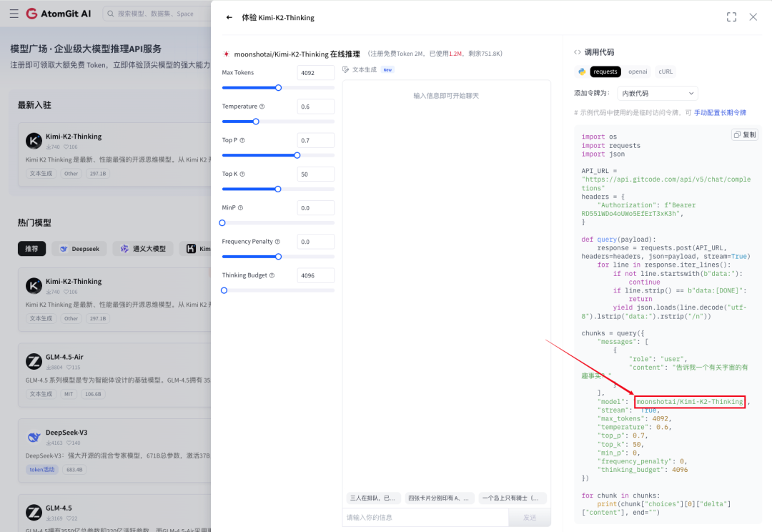The width and height of the screenshot is (772, 532).
Task: Click the Temperature help icon
Action: coord(262,107)
